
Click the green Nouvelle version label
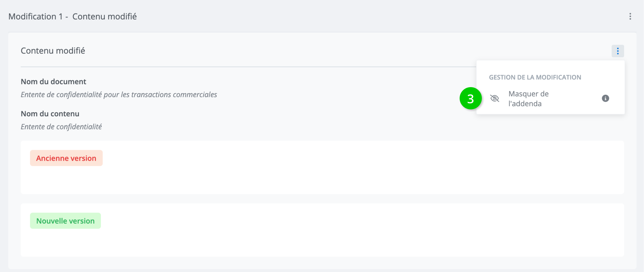click(x=65, y=221)
